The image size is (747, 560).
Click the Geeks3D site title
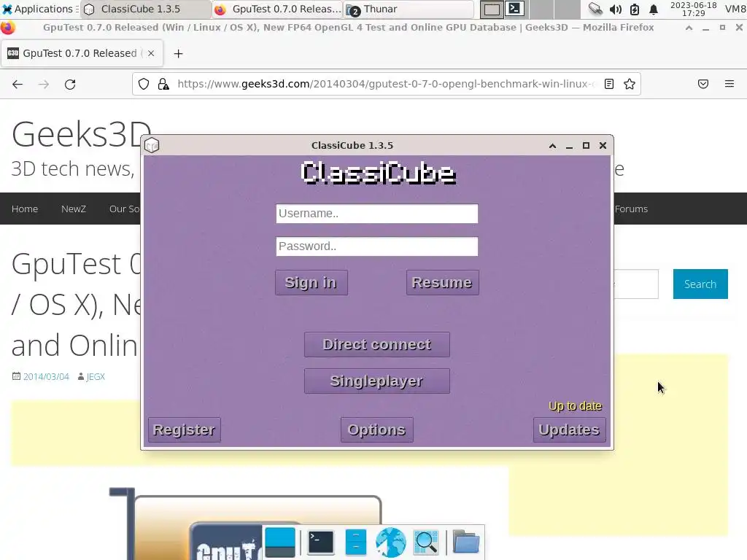click(81, 134)
